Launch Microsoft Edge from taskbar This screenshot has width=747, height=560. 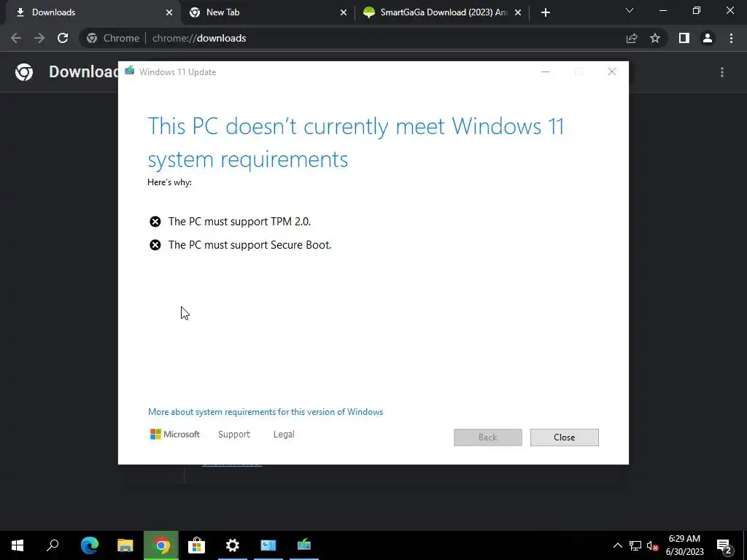89,545
